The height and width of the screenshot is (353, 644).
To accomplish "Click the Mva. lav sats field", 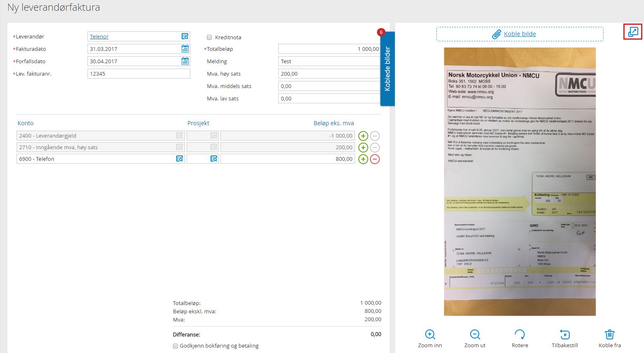I will pyautogui.click(x=329, y=98).
